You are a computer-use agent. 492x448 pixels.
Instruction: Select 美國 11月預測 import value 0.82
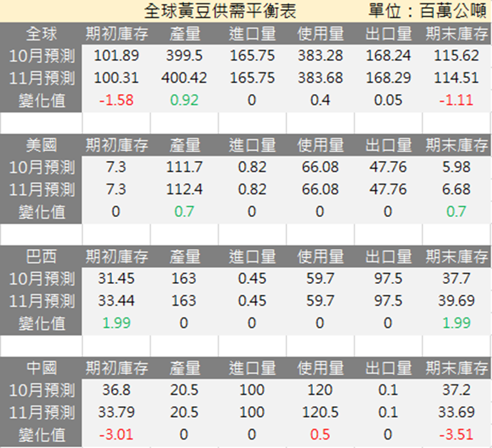point(252,189)
